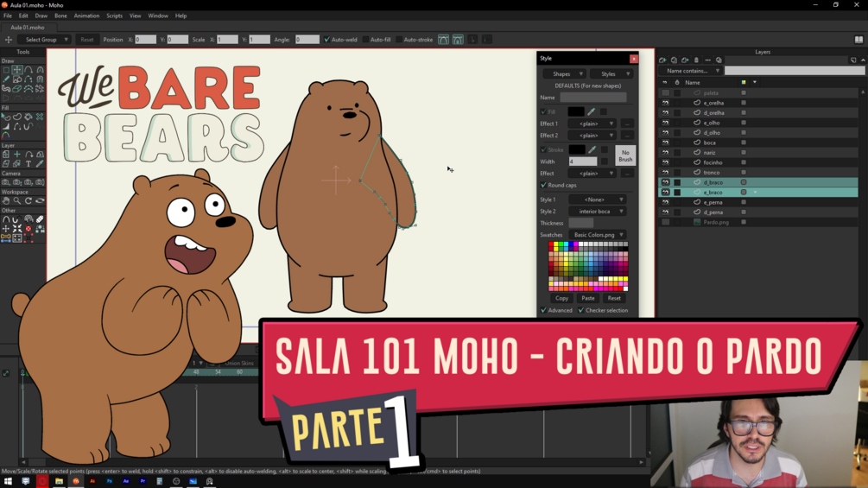Pick the Text tool in Layer tools
868x488 pixels.
pyautogui.click(x=29, y=164)
